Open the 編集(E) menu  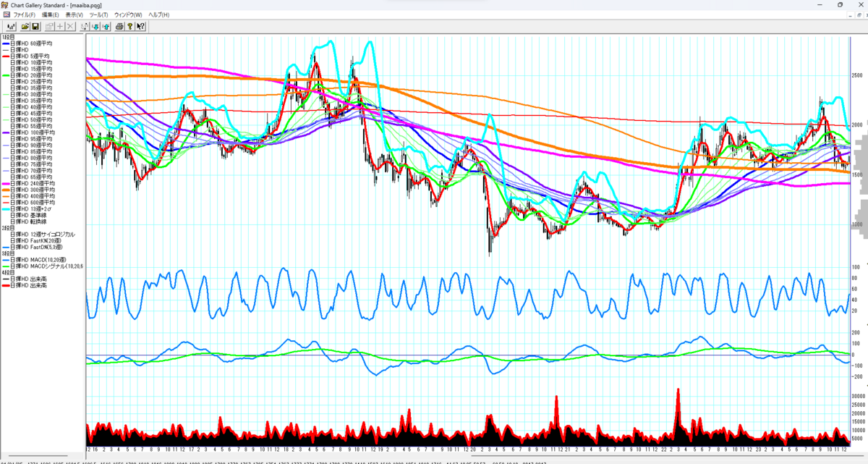51,14
